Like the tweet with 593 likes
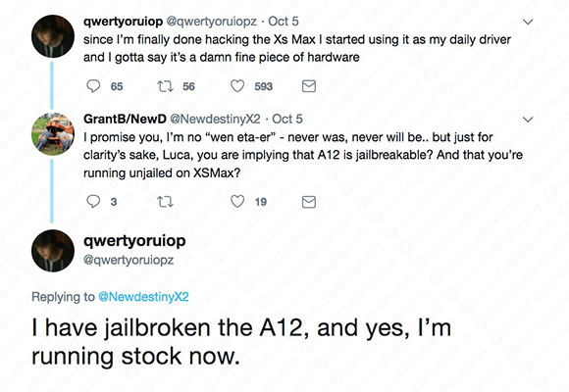Image resolution: width=569 pixels, height=392 pixels. click(x=237, y=86)
